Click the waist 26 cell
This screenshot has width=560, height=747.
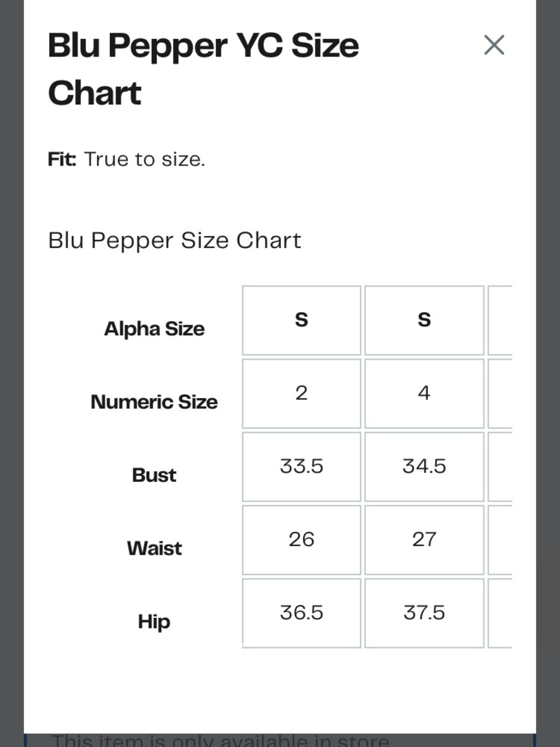(x=301, y=540)
